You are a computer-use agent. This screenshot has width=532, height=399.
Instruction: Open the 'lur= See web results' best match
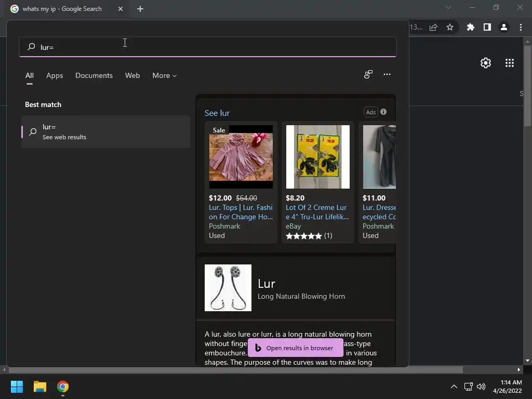[105, 131]
